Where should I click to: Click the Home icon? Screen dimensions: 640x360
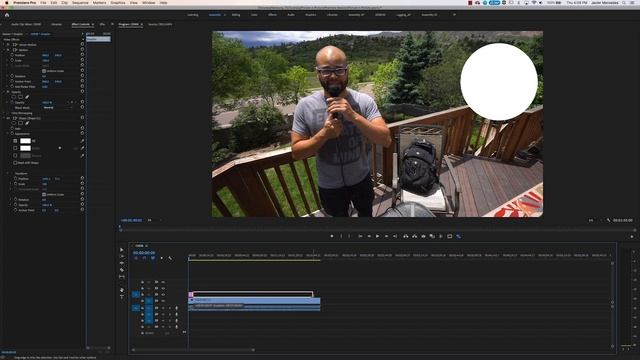pyautogui.click(x=7, y=15)
